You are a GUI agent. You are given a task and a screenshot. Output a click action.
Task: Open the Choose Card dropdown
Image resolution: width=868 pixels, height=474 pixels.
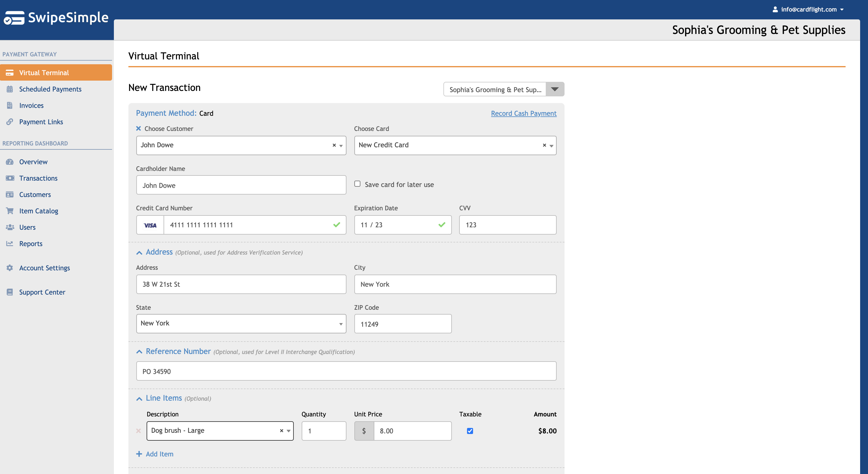[551, 146]
